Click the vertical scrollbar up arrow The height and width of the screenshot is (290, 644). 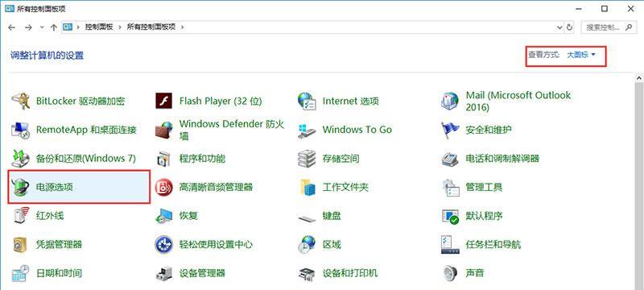tap(639, 77)
